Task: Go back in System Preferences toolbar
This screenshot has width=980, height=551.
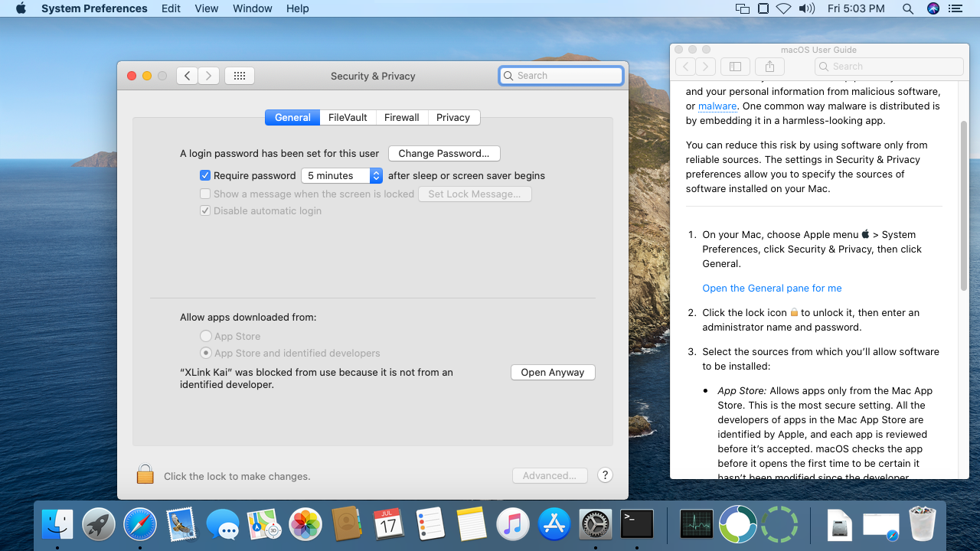Action: (x=188, y=76)
